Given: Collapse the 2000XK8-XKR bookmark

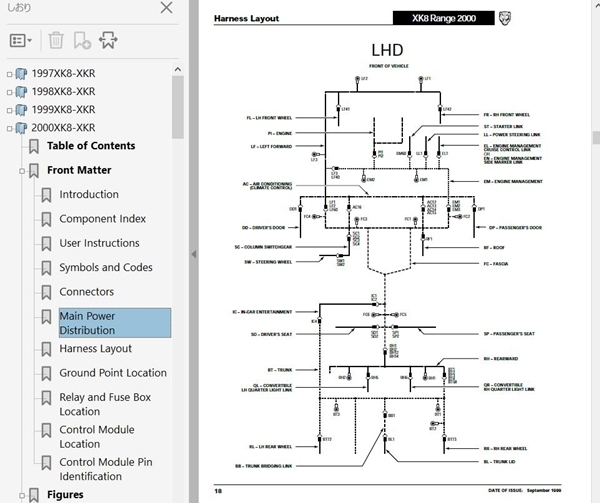Looking at the screenshot, I should pyautogui.click(x=10, y=128).
